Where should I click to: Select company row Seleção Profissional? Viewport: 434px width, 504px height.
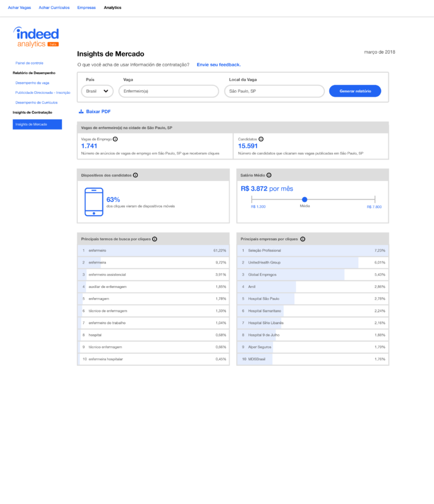tap(313, 251)
